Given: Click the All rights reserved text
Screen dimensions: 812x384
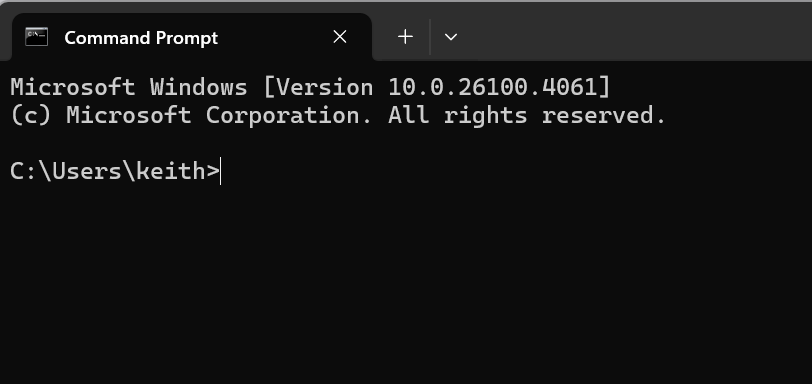Looking at the screenshot, I should (527, 115).
